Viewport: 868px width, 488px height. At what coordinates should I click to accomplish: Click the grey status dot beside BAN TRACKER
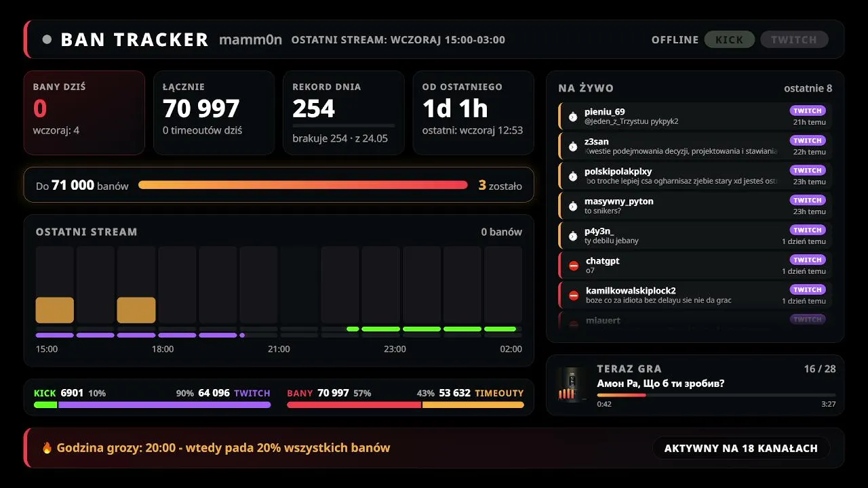47,39
